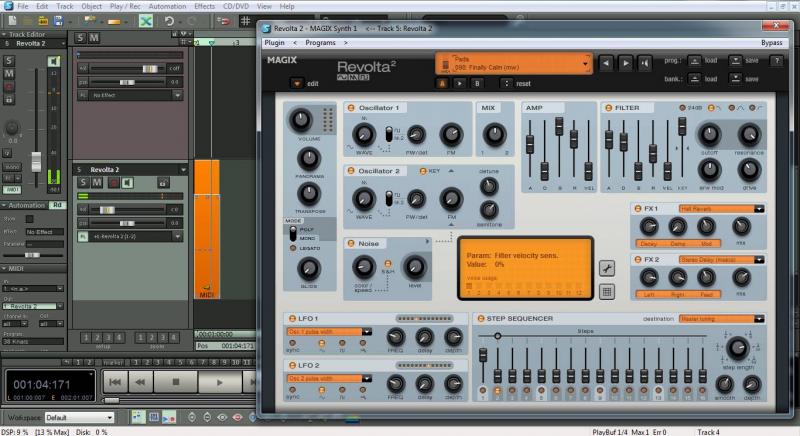Select preset slot B button

point(477,83)
